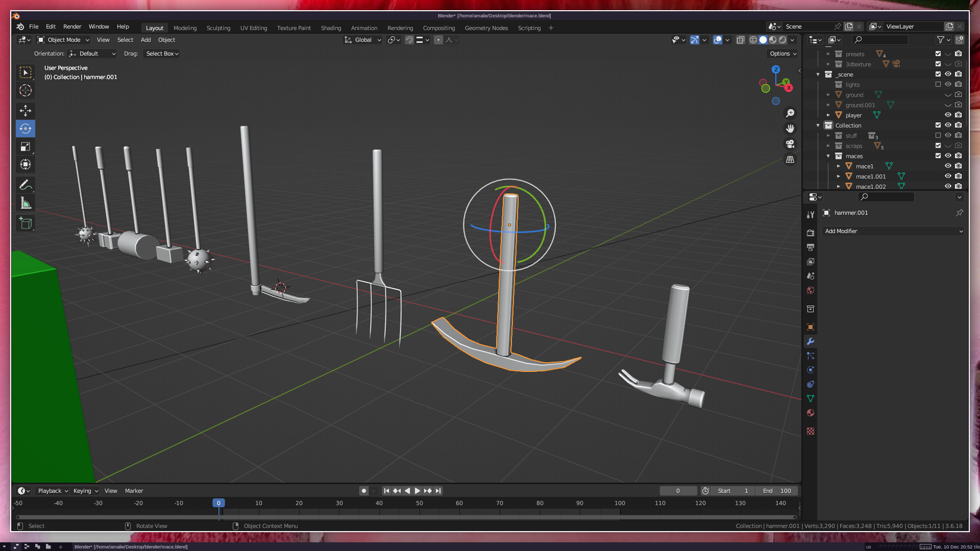The image size is (980, 551).
Task: Choose the Add Cube tool
Action: pos(26,223)
